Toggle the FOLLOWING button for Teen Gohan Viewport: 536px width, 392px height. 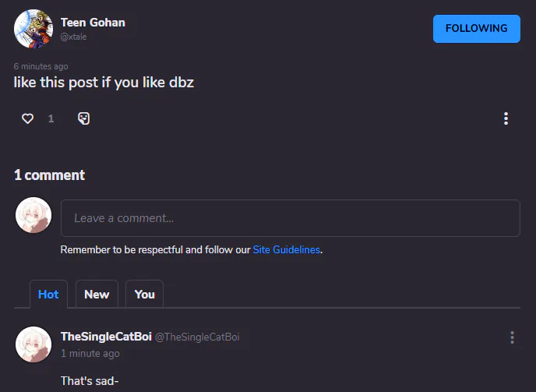(x=476, y=29)
